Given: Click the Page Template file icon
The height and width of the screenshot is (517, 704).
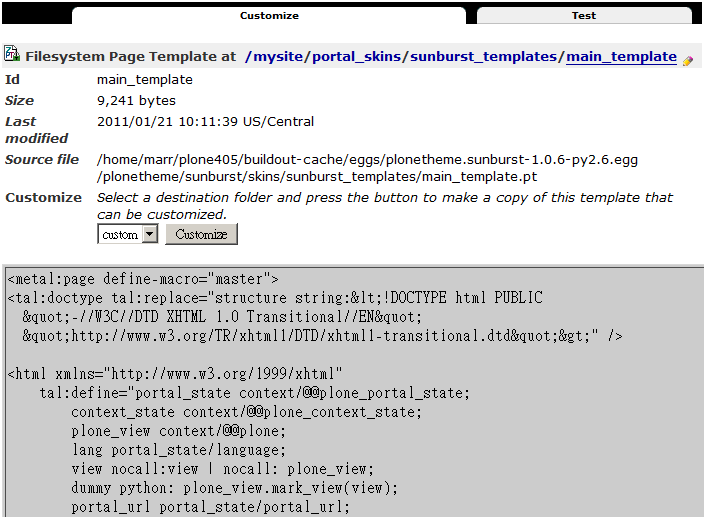Looking at the screenshot, I should [x=12, y=54].
